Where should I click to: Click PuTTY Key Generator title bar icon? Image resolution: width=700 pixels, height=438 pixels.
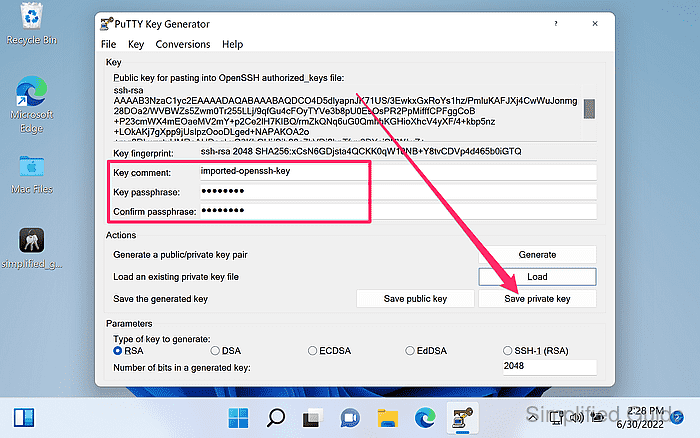106,24
